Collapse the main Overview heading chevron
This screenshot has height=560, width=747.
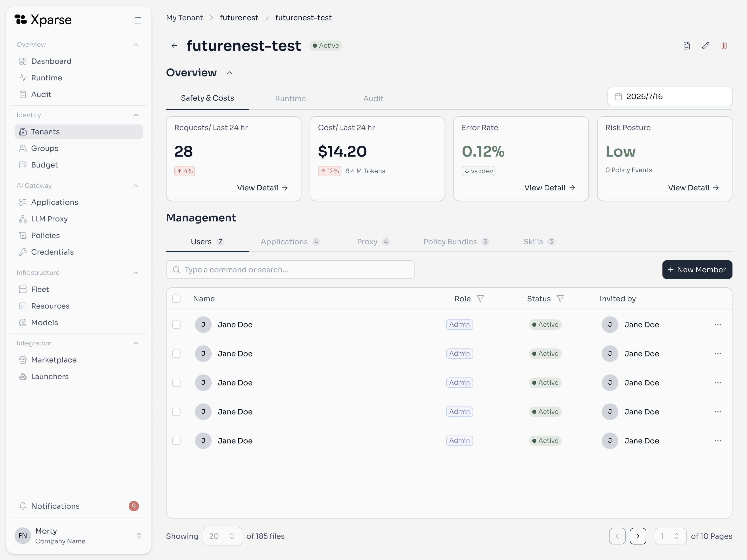click(x=230, y=73)
